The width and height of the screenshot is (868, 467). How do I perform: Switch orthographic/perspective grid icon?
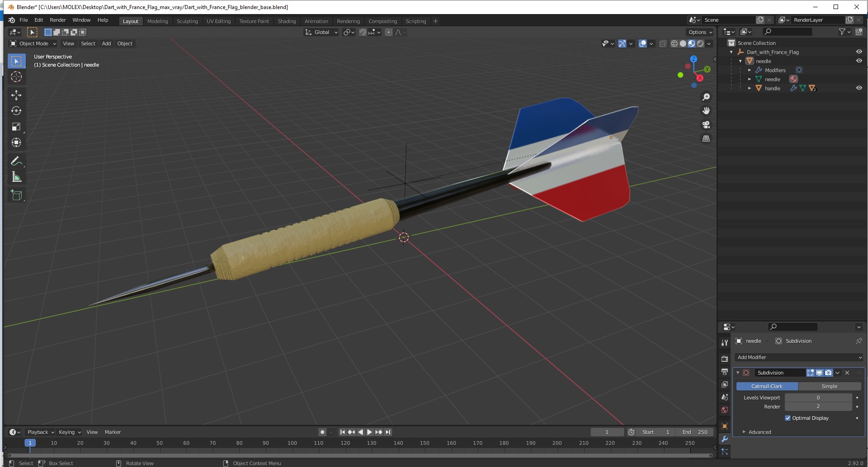coord(706,138)
